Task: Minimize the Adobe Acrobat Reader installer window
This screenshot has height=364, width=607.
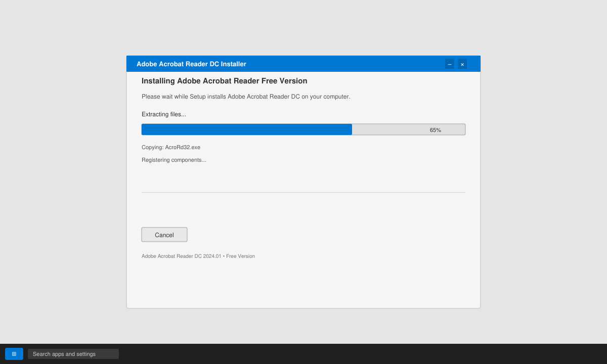Action: click(450, 64)
